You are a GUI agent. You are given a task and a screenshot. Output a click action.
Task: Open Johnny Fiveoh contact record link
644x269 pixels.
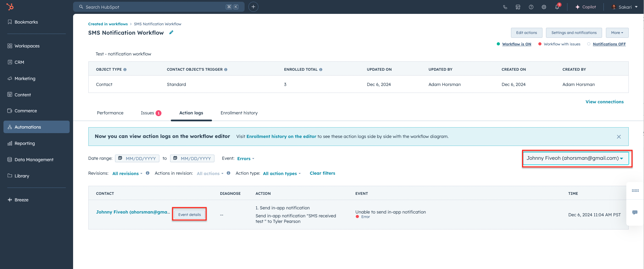tap(133, 212)
